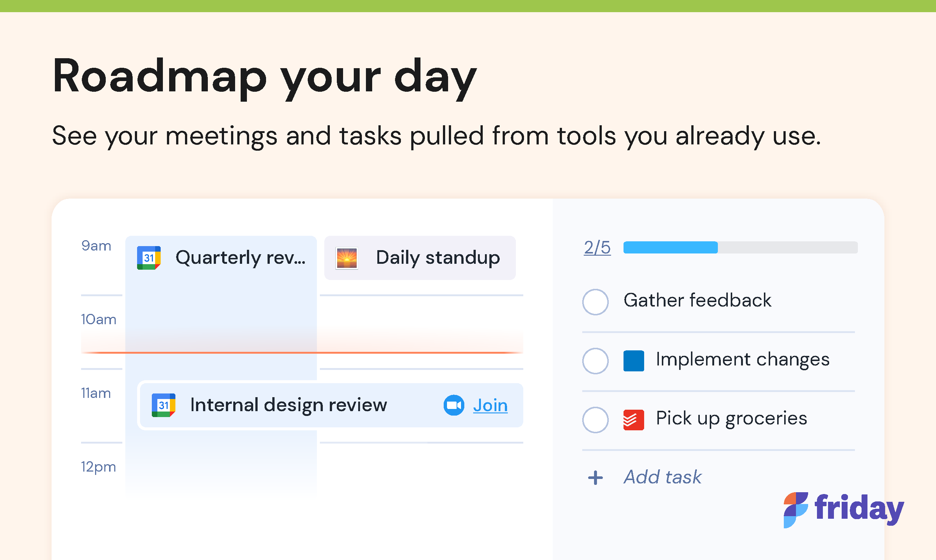Mark Implement changes as complete
This screenshot has height=560, width=936.
pos(596,361)
